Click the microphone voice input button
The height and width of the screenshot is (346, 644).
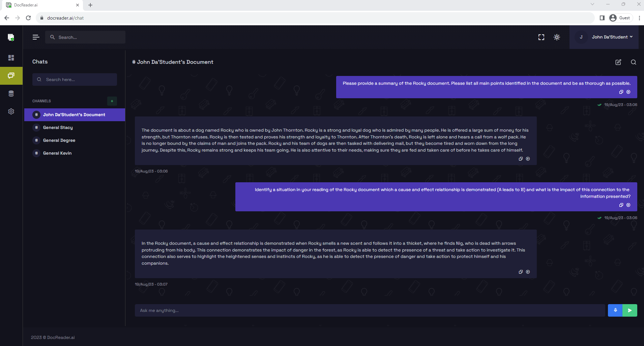point(615,310)
